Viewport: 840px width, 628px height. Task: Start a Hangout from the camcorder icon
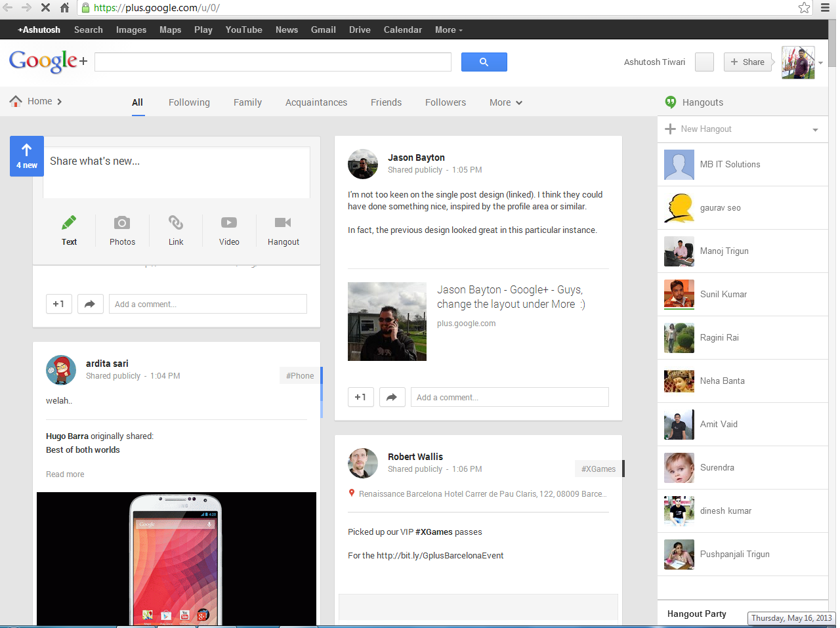[x=283, y=222]
